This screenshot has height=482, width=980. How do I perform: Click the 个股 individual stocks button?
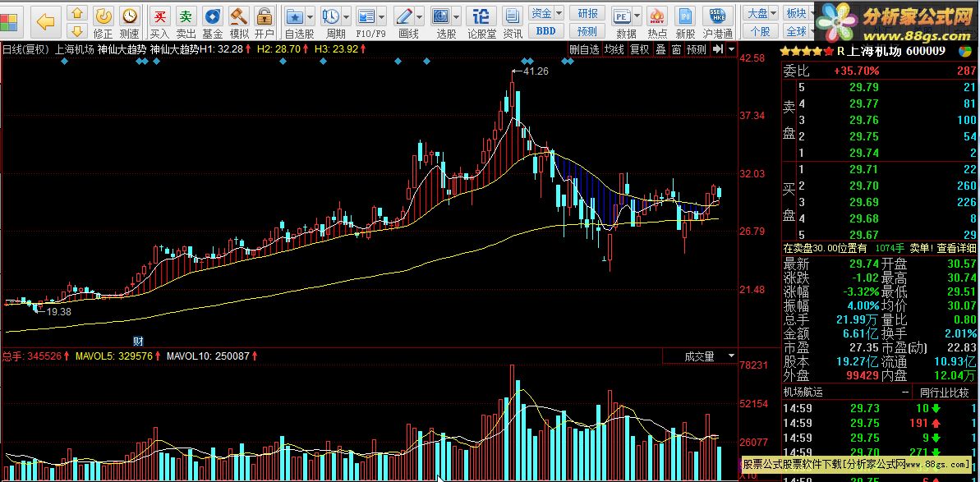point(761,30)
